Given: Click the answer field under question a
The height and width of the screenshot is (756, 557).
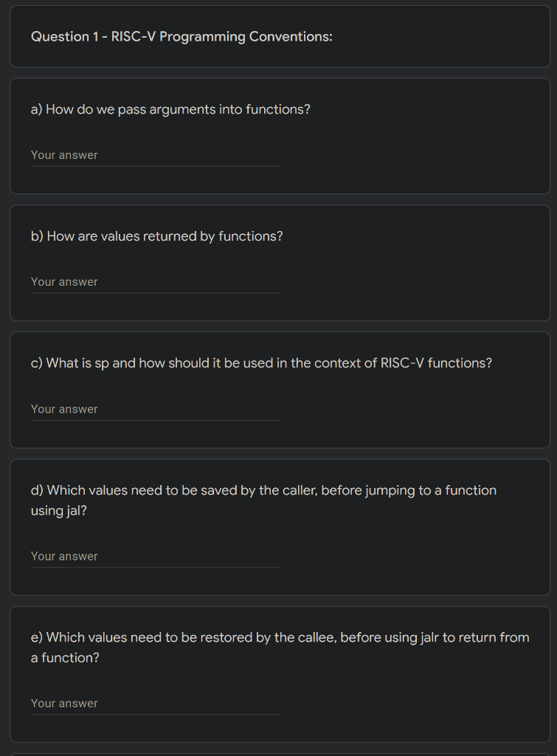Looking at the screenshot, I should 155,155.
